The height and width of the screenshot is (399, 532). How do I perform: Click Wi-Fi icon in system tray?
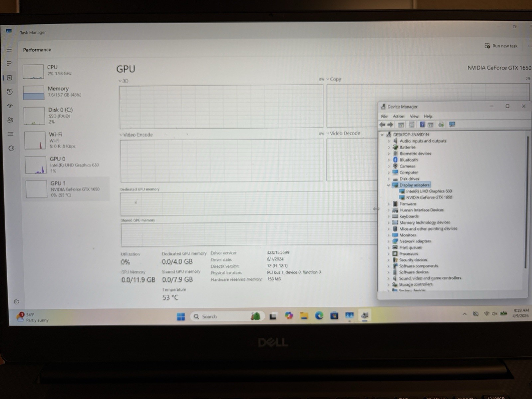coord(486,314)
